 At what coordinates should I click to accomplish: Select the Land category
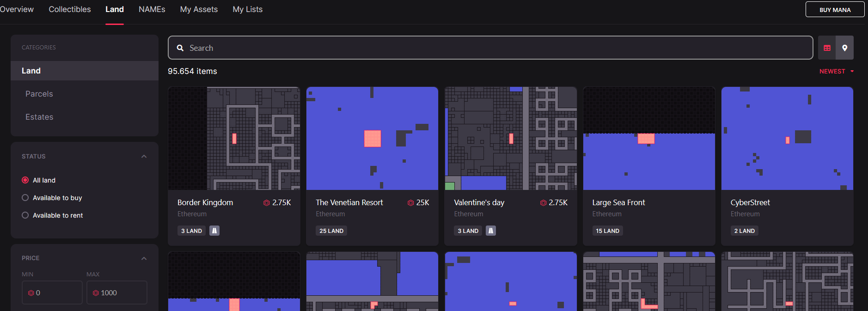[85, 71]
